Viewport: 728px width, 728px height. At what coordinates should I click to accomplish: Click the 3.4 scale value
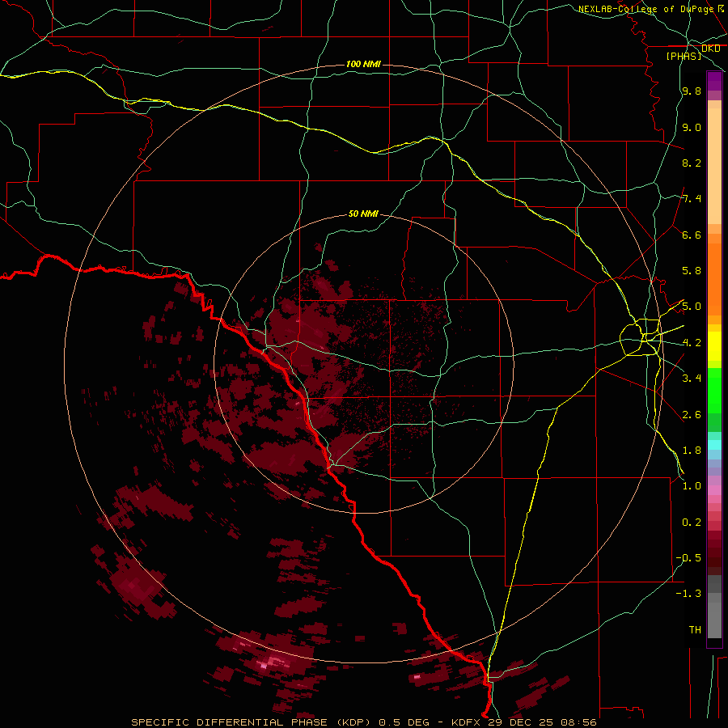692,379
